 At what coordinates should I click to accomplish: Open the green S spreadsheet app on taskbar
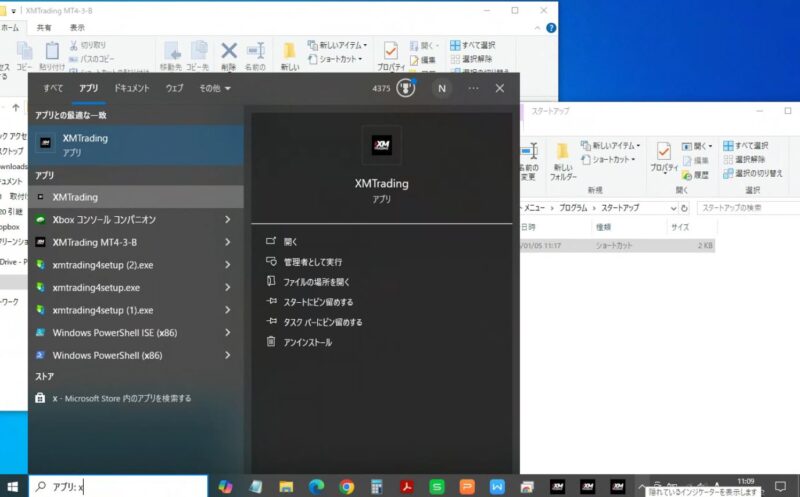click(437, 487)
